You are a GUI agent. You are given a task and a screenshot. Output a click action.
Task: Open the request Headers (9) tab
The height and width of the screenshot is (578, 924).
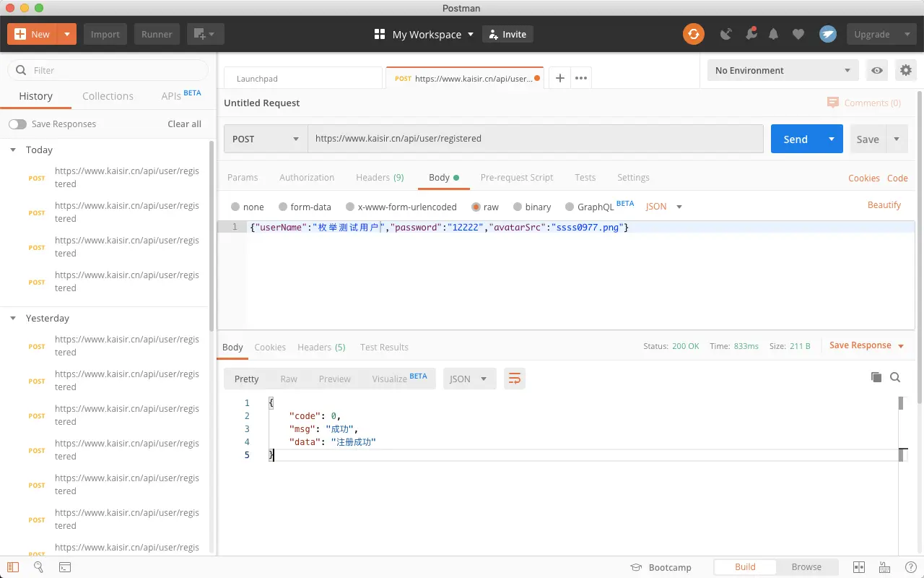(380, 177)
